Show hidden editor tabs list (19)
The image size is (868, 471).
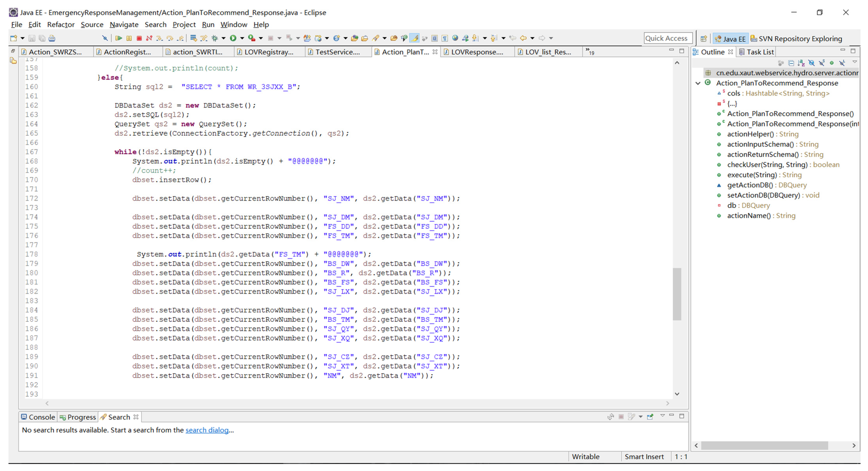[x=590, y=52]
